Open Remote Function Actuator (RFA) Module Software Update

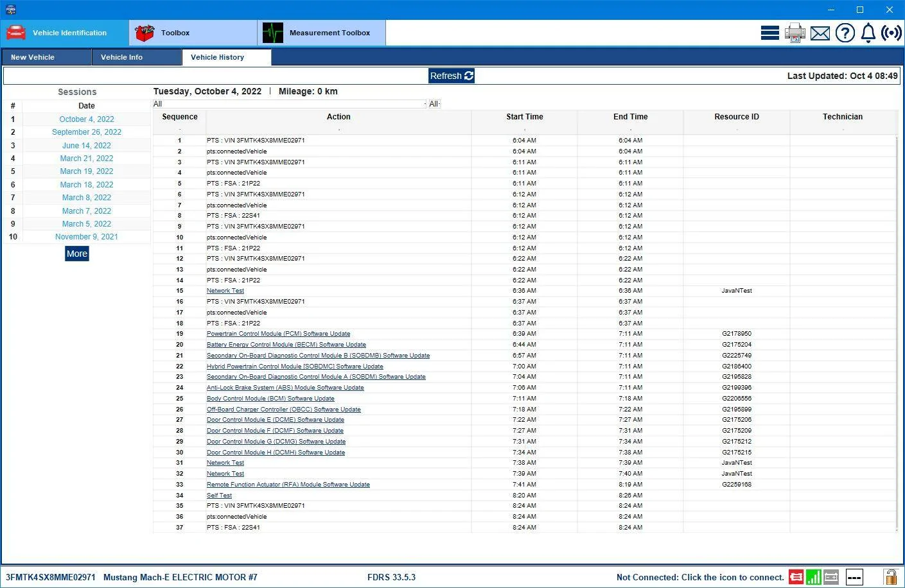(x=288, y=485)
